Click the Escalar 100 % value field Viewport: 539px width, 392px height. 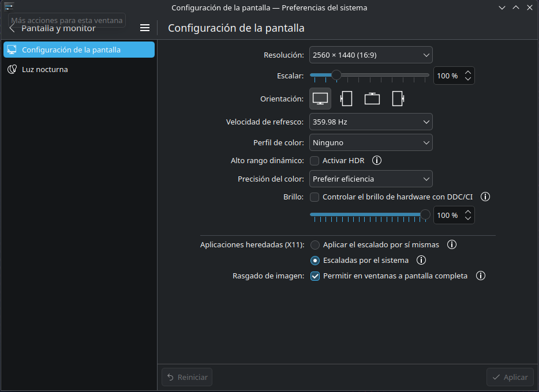click(x=448, y=76)
